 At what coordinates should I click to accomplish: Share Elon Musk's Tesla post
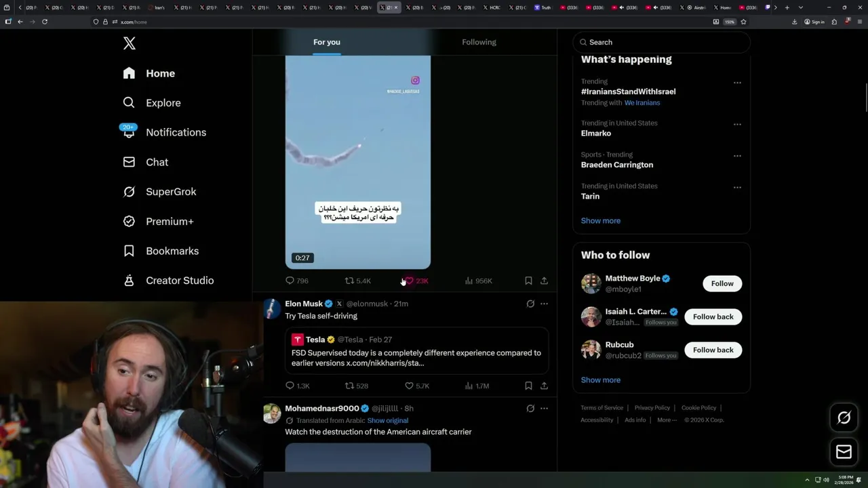pyautogui.click(x=544, y=386)
